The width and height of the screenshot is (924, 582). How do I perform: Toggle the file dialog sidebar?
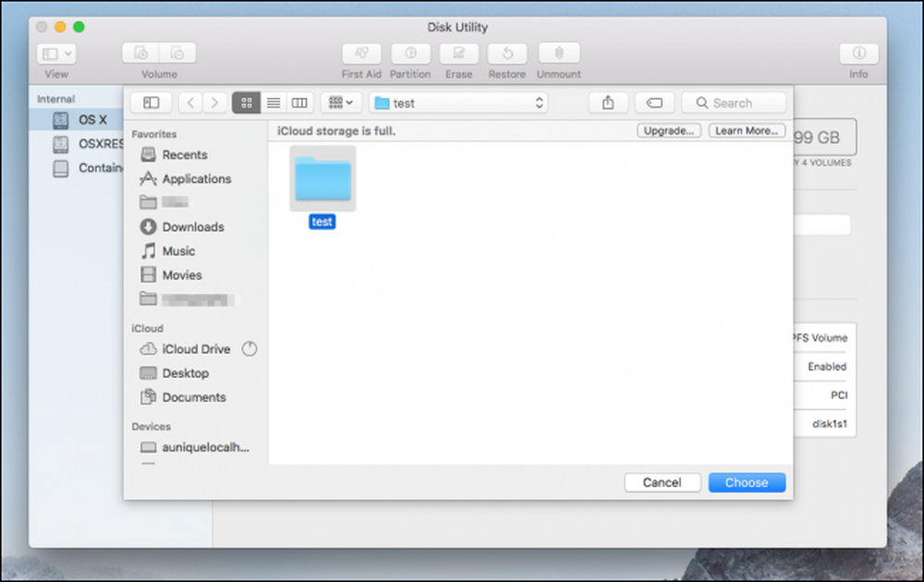pos(151,103)
